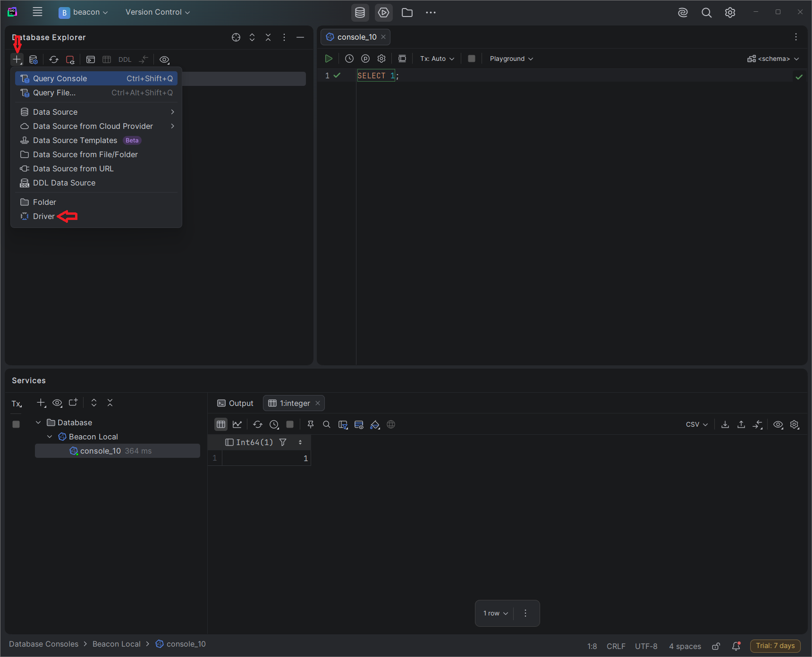Execute the query with green Run arrow
812x657 pixels.
tap(329, 59)
